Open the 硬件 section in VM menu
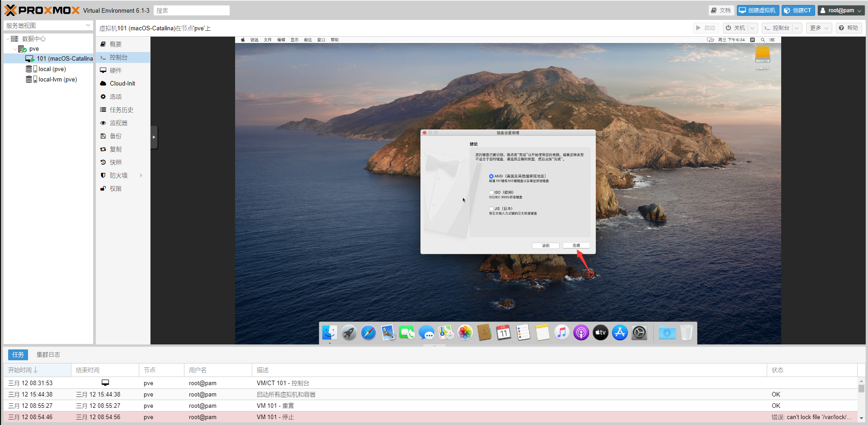Screen dimensions: 868x425 pos(116,71)
